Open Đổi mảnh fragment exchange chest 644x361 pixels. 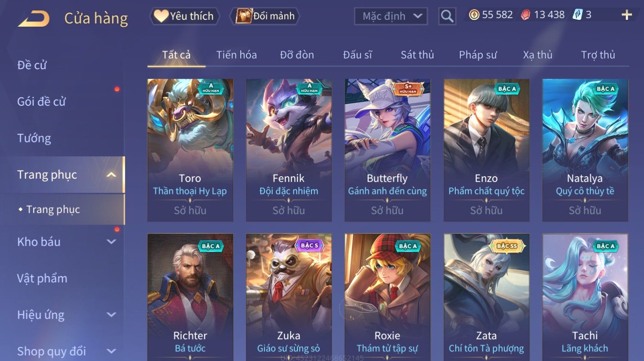(265, 16)
